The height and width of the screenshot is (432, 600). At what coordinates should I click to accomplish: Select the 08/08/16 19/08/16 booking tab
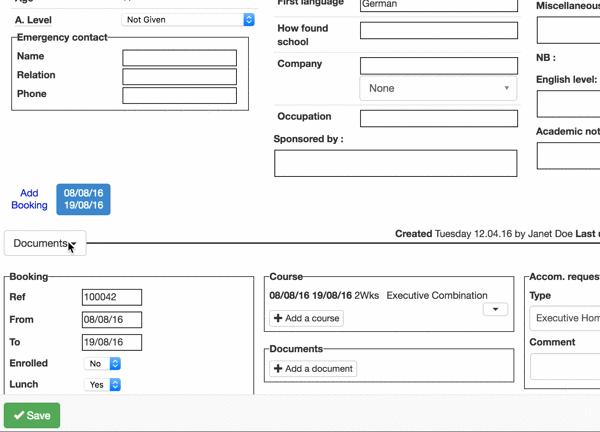click(83, 199)
